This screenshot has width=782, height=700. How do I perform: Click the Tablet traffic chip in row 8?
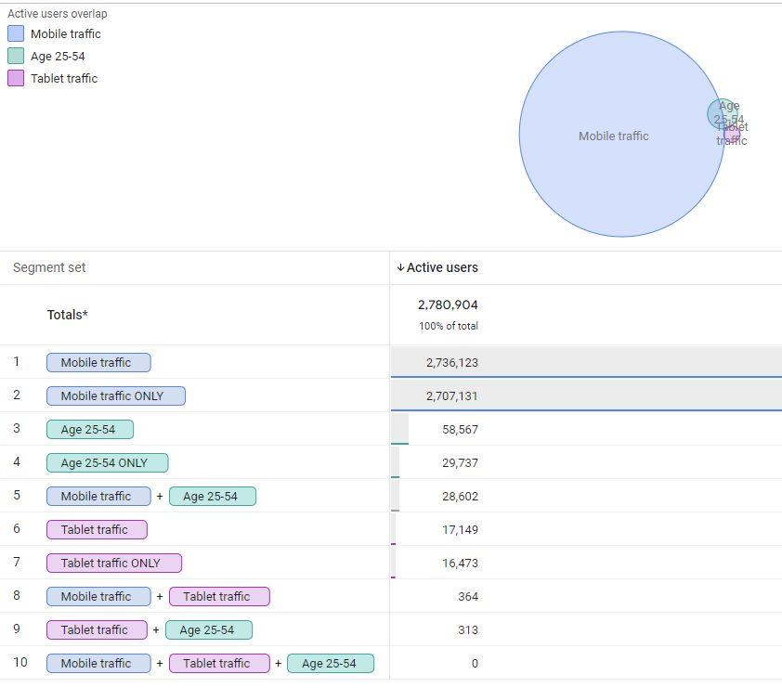click(x=219, y=596)
